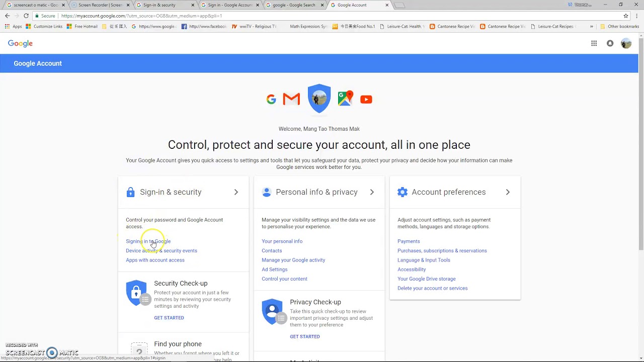
Task: Show more bookmarks with the double chevron
Action: pos(591,27)
